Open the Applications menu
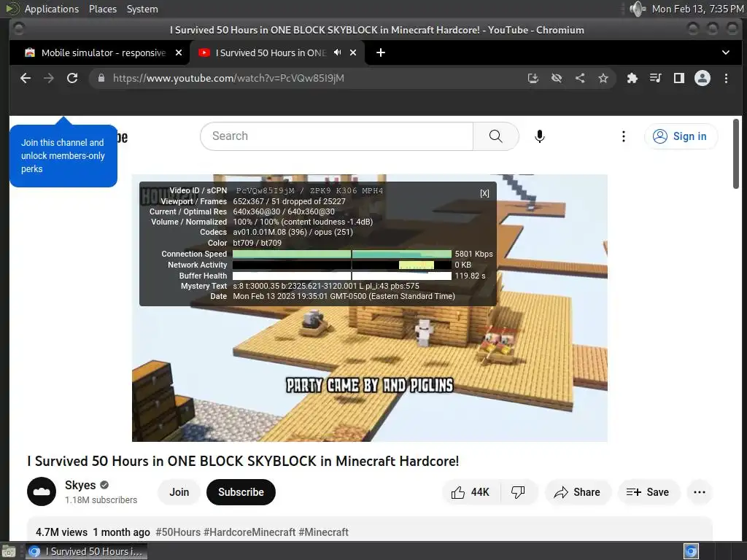The width and height of the screenshot is (747, 560). click(x=52, y=9)
